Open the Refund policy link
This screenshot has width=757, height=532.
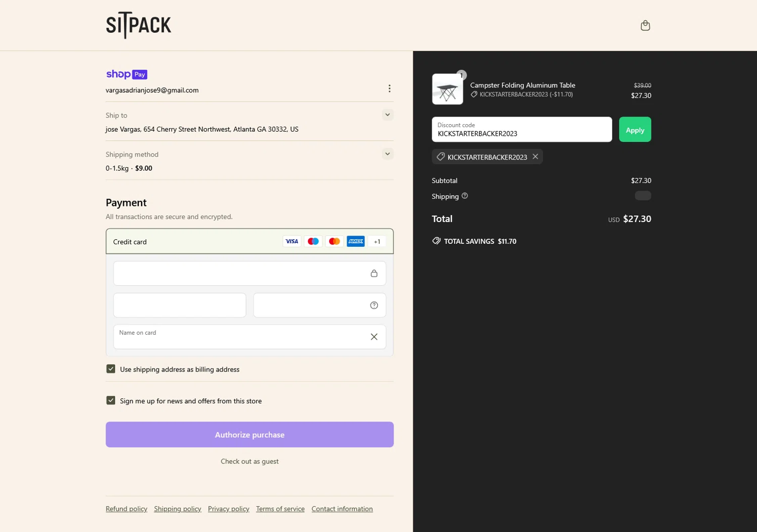tap(127, 509)
